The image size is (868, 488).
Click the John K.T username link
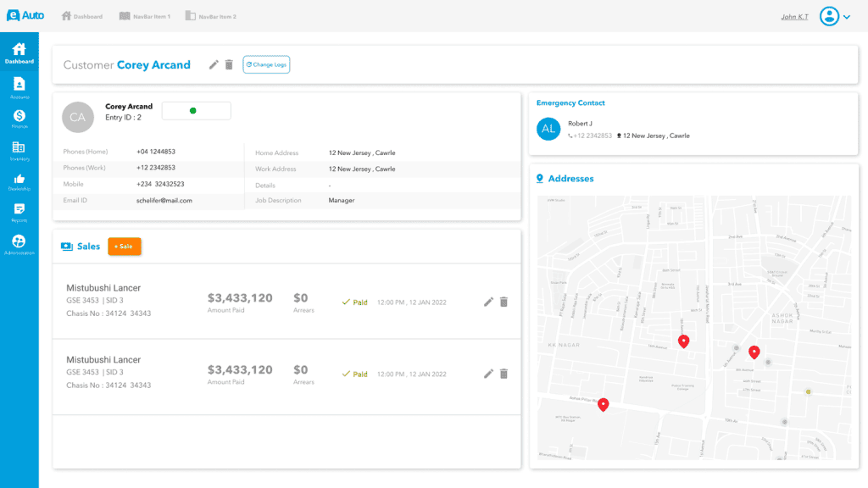pos(794,17)
